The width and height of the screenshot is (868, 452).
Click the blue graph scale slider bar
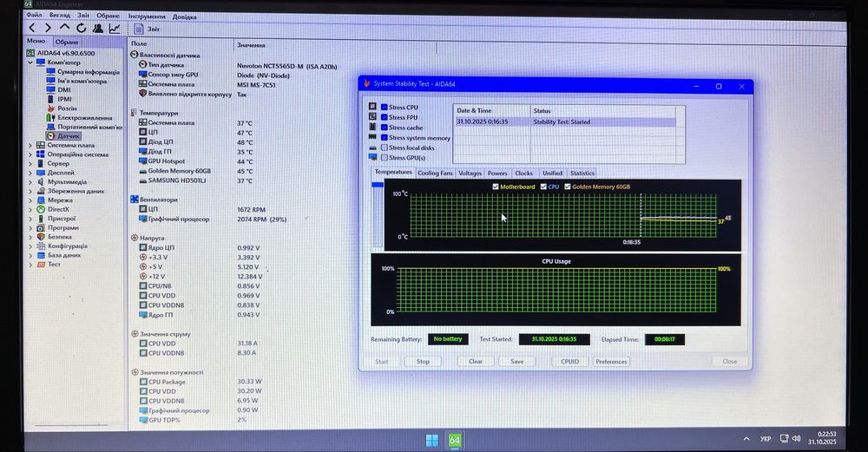click(x=378, y=185)
